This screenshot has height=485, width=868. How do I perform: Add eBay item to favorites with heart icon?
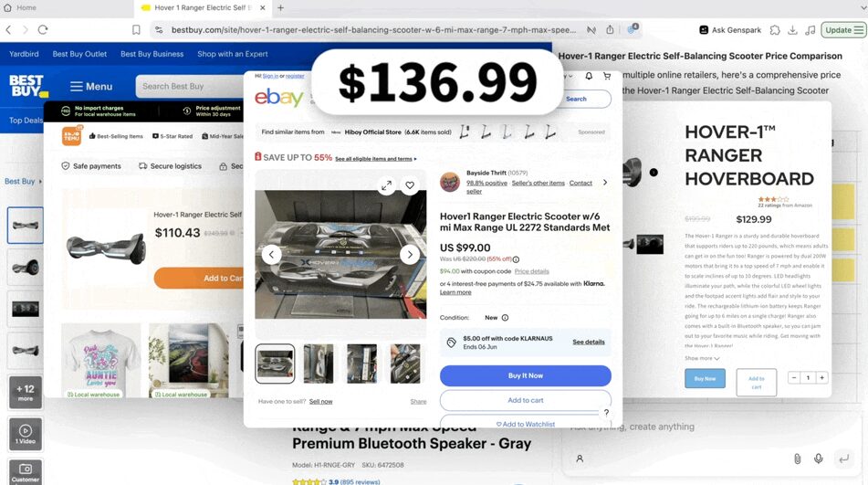tap(410, 185)
